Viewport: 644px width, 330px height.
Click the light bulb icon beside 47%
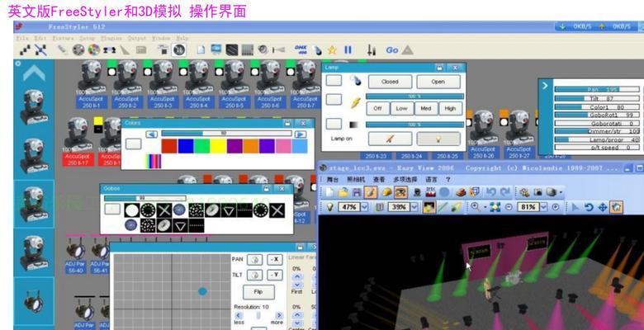click(329, 207)
